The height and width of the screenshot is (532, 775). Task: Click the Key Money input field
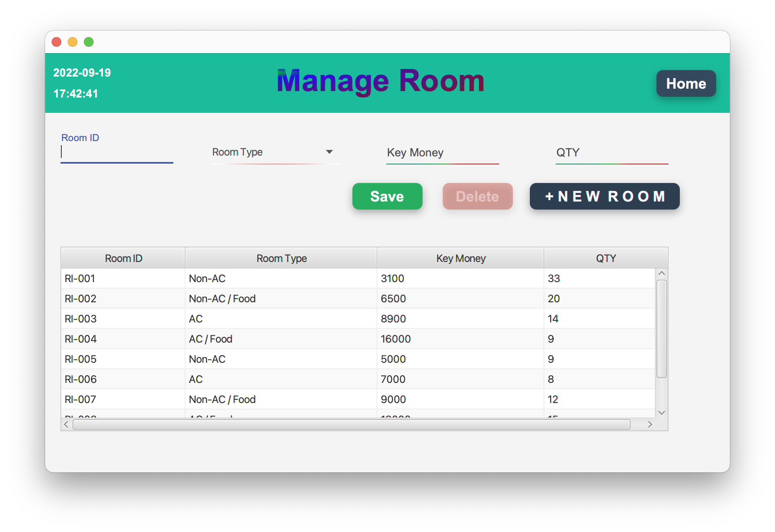pyautogui.click(x=442, y=154)
